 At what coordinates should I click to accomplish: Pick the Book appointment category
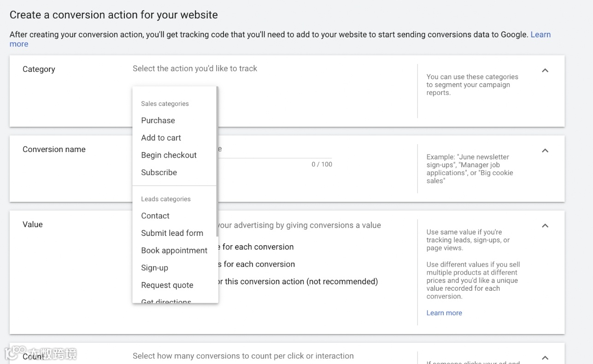click(174, 251)
